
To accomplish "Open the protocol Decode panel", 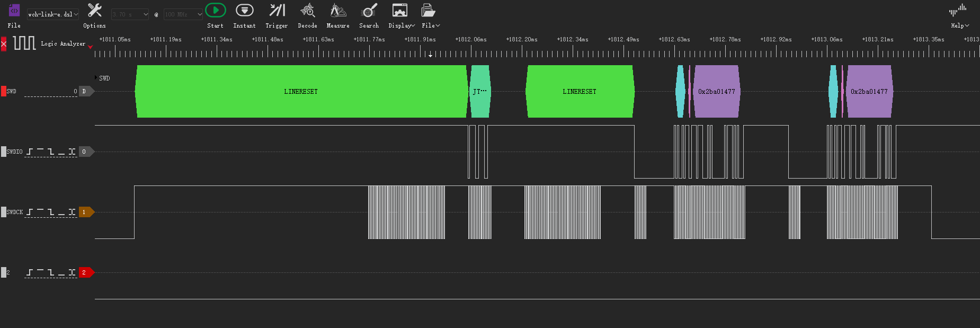I will 307,11.
